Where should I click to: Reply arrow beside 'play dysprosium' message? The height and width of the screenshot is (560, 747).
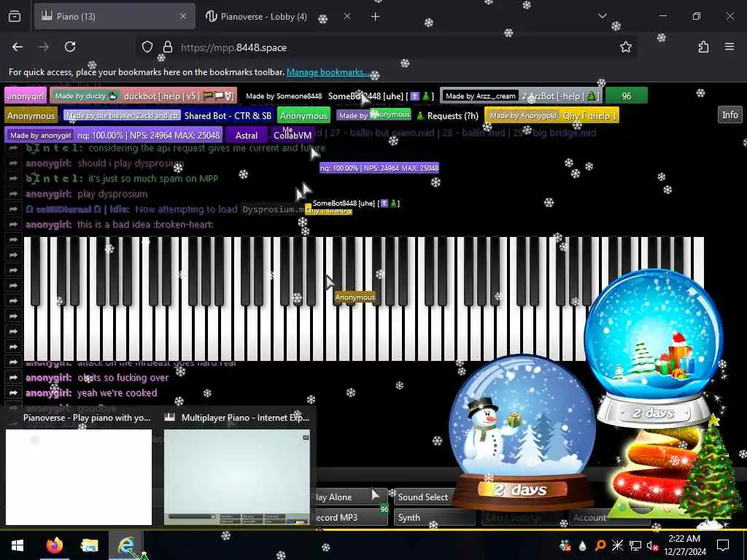tap(13, 194)
